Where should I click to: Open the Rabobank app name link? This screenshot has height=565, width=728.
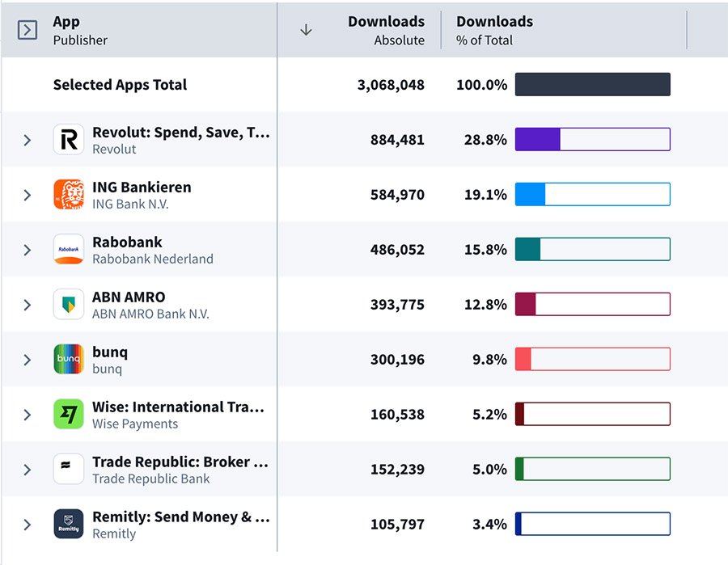[x=127, y=242]
